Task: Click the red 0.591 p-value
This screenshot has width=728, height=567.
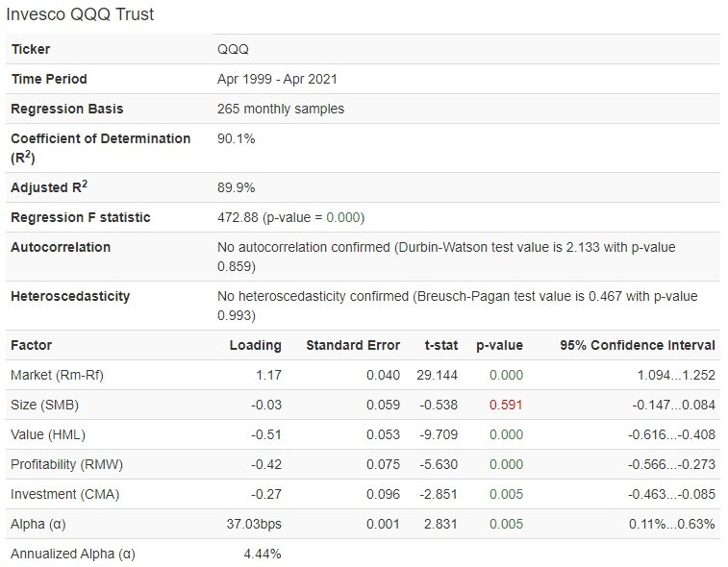Action: (x=506, y=405)
